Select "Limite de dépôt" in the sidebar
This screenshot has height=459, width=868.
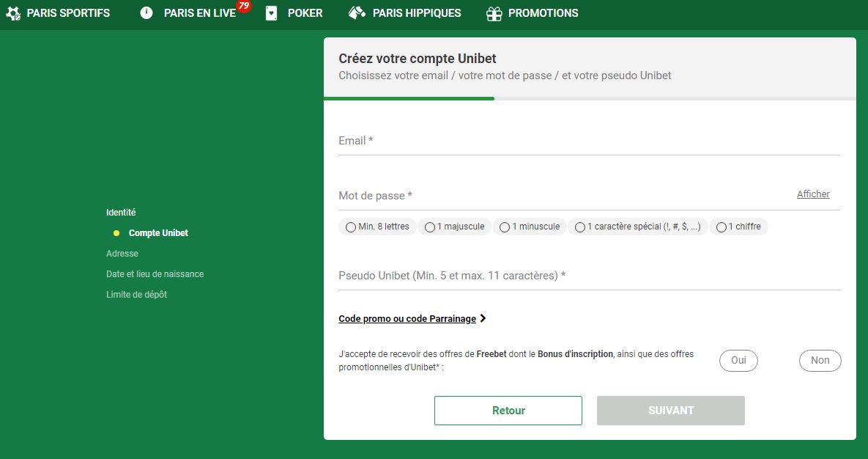pyautogui.click(x=137, y=294)
